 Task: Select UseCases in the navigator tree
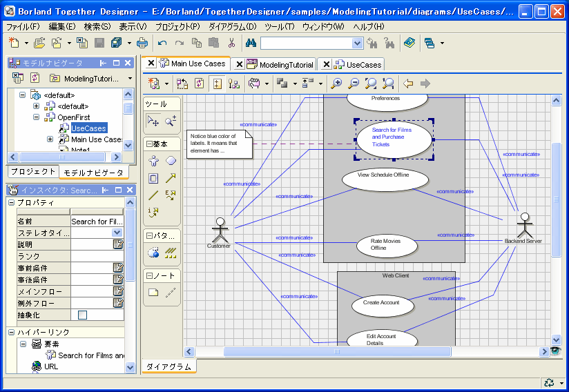coord(88,128)
